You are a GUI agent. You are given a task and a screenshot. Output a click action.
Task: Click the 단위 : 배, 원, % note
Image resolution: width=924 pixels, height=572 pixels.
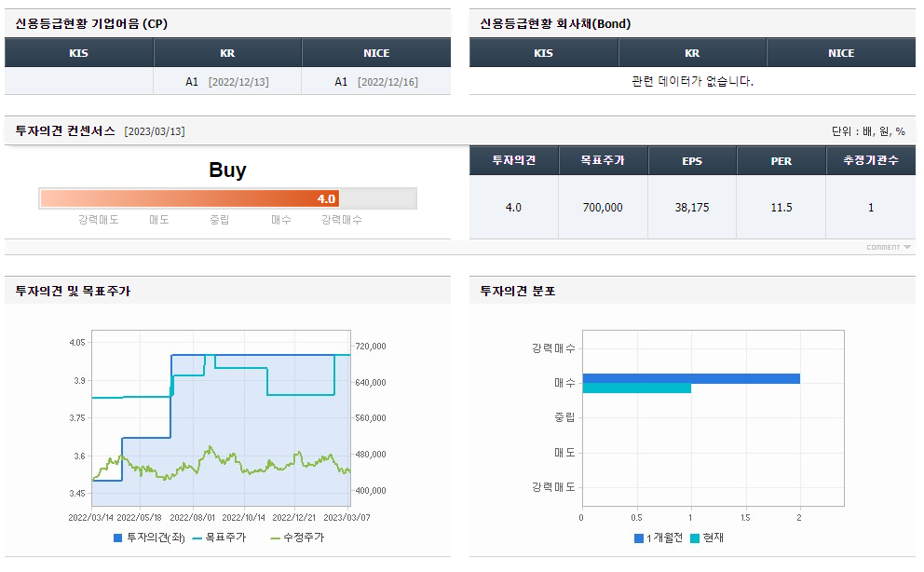click(869, 131)
